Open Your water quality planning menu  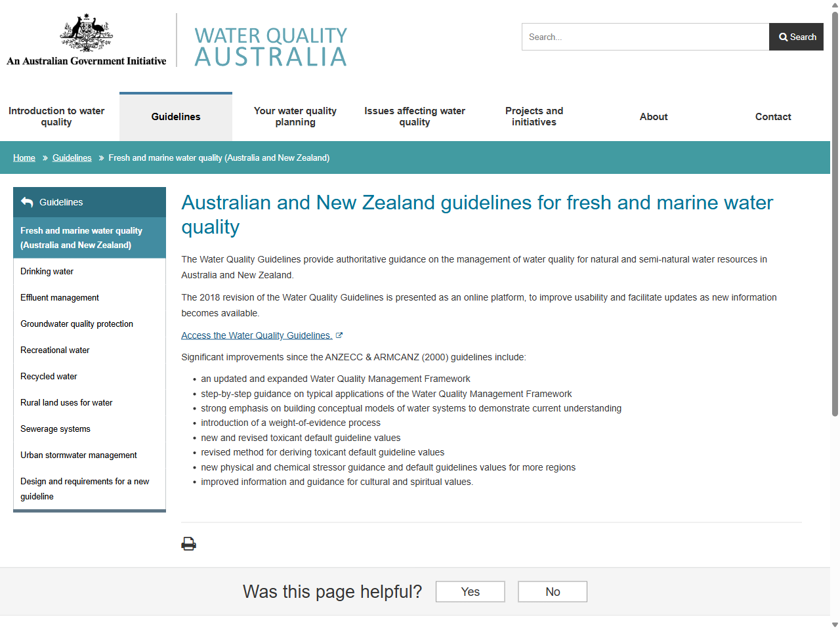coord(295,116)
